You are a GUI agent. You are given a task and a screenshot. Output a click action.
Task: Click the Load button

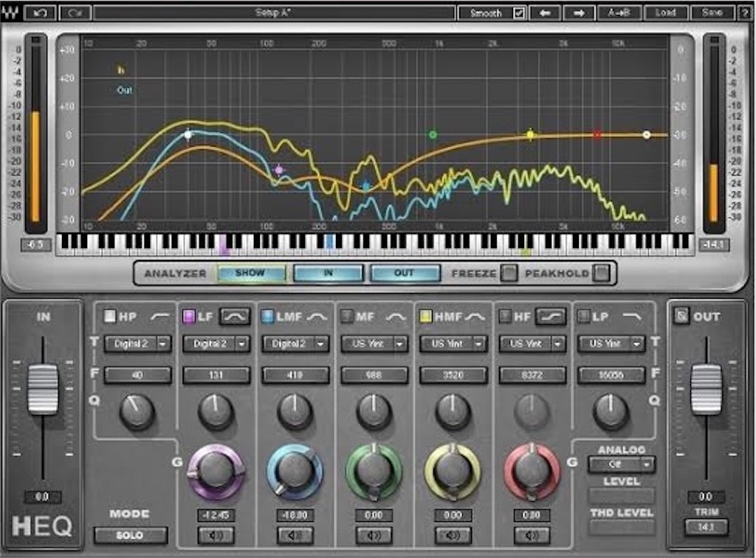[x=665, y=13]
